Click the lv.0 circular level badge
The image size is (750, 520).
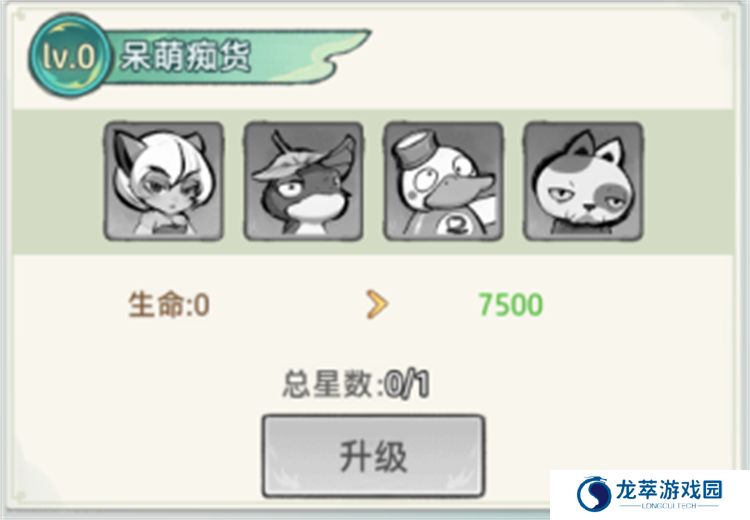tap(69, 56)
